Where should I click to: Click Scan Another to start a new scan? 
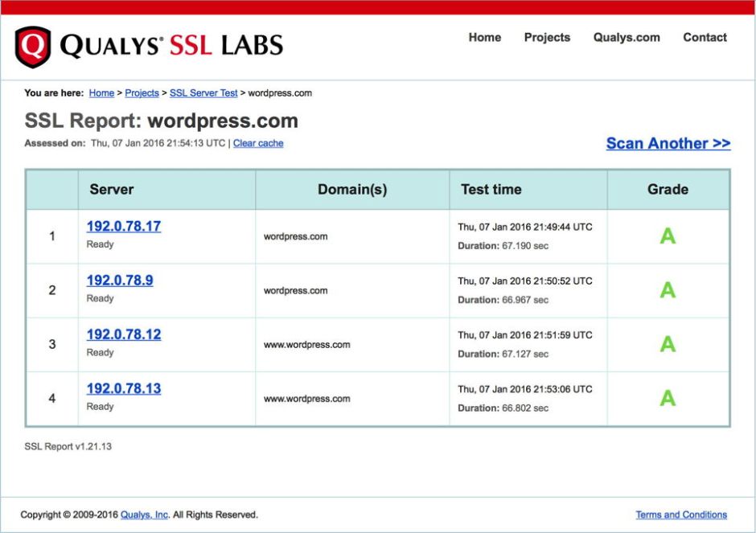pyautogui.click(x=668, y=142)
